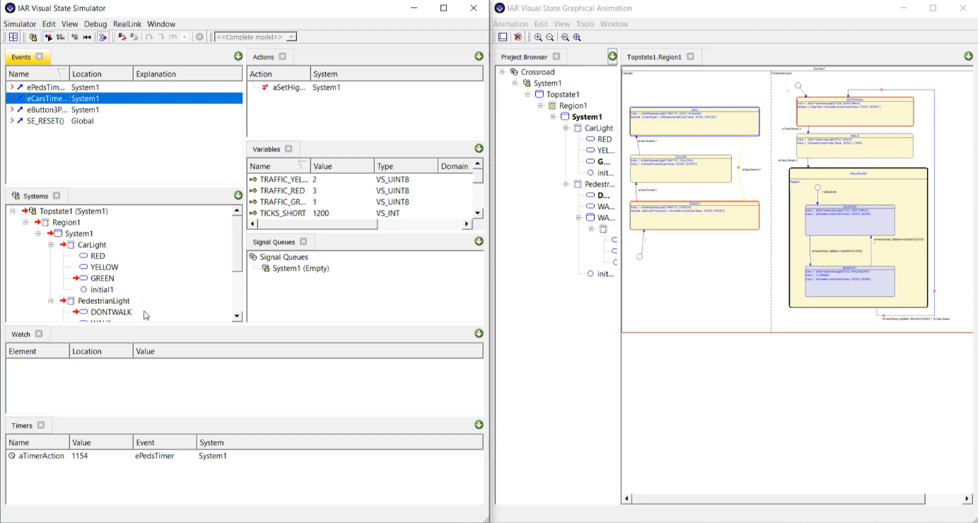The width and height of the screenshot is (980, 523).
Task: Close the Events tab with its X
Action: coord(39,57)
